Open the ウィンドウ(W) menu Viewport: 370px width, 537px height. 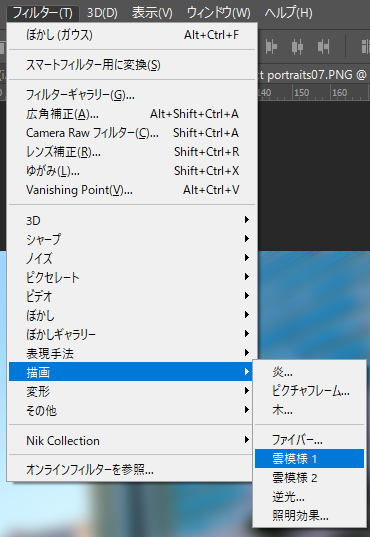(219, 13)
